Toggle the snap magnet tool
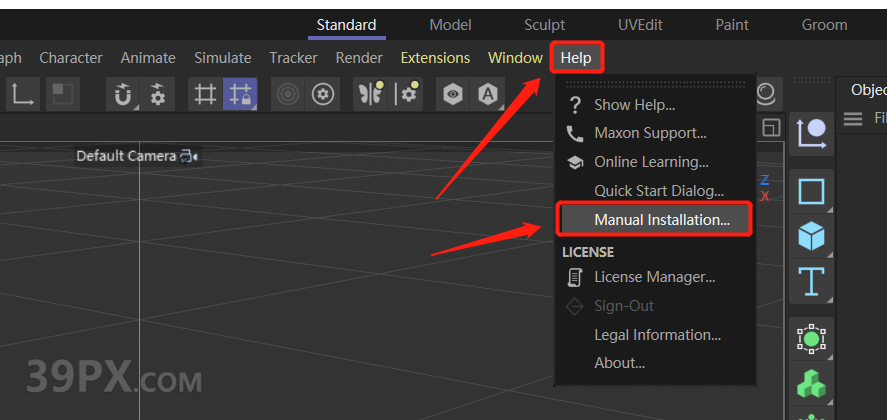 coord(122,95)
